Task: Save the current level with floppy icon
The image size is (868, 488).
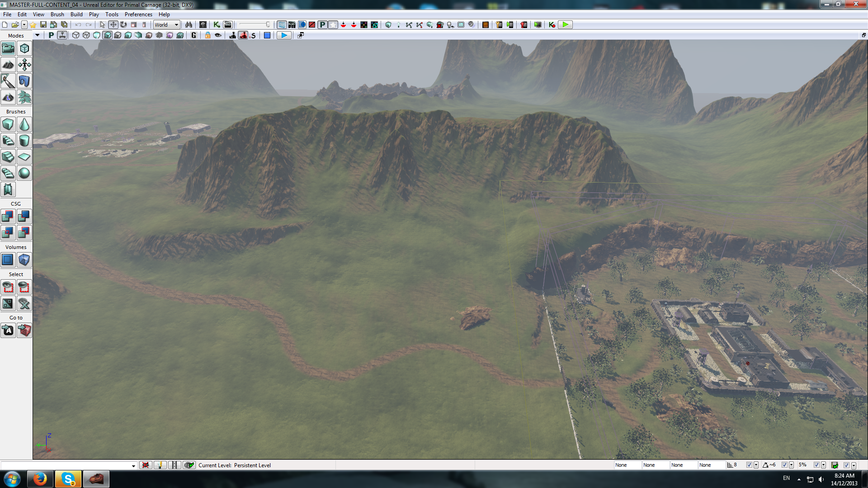Action: [x=43, y=25]
